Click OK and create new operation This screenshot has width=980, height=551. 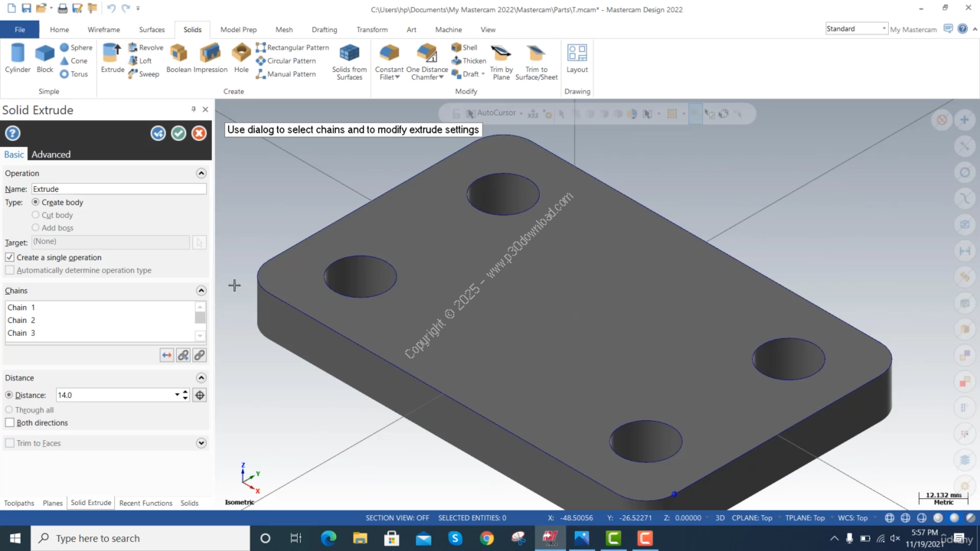158,133
